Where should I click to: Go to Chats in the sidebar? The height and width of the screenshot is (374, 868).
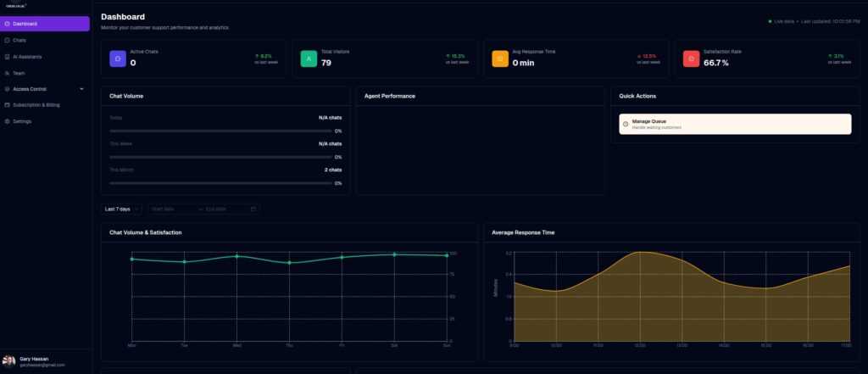pos(45,41)
